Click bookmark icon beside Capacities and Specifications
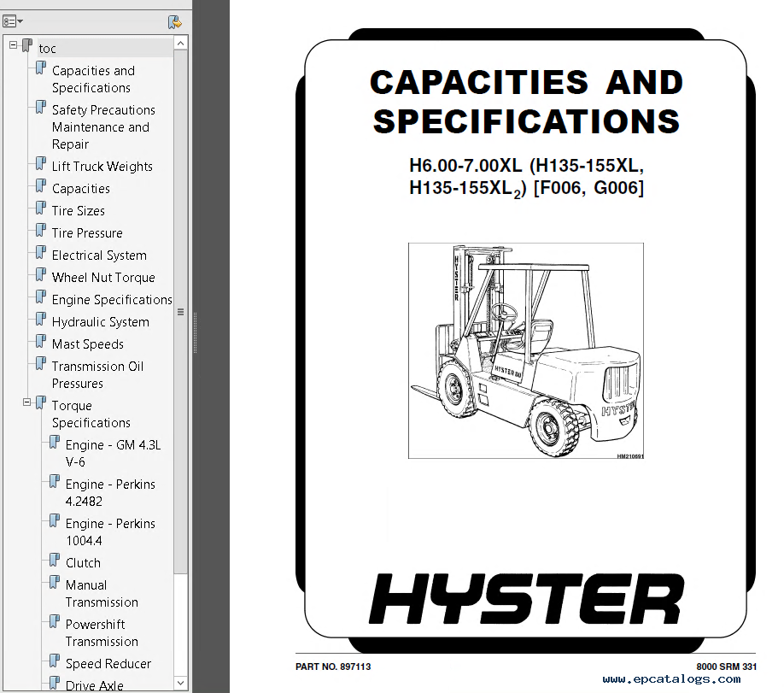Image resolution: width=784 pixels, height=693 pixels. (x=41, y=68)
